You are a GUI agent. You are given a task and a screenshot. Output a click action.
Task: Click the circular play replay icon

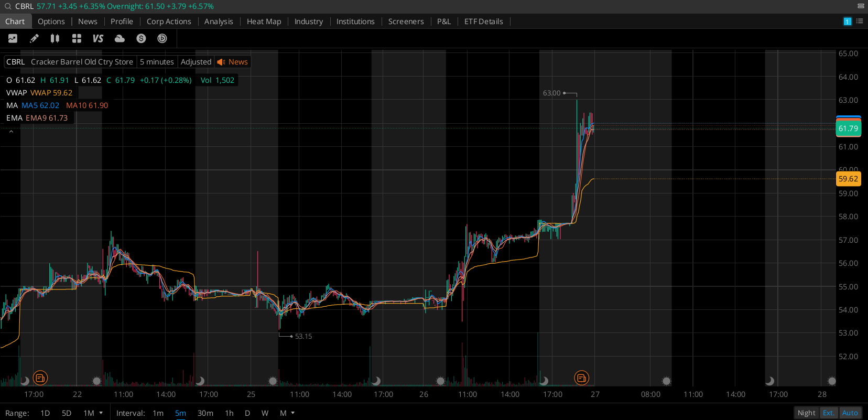coord(162,38)
